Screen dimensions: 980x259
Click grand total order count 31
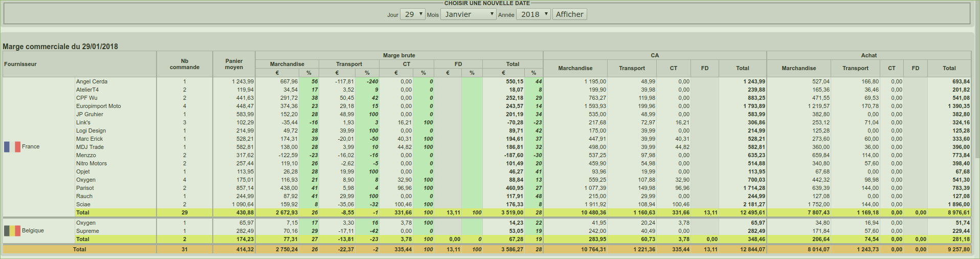coord(185,249)
